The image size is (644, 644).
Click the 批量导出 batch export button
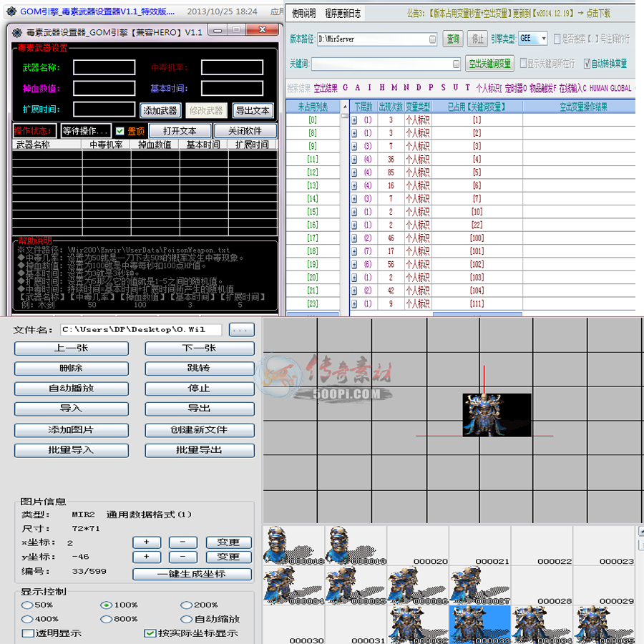coord(200,450)
